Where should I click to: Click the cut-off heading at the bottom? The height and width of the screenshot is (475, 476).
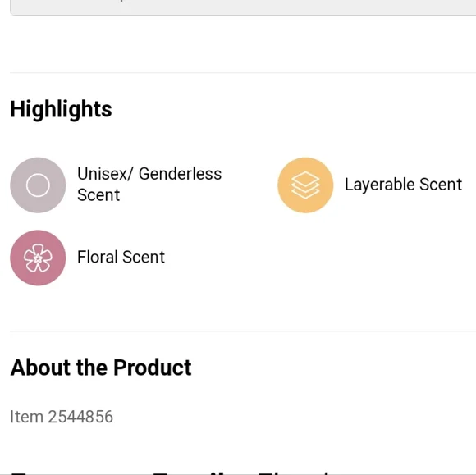[243, 473]
